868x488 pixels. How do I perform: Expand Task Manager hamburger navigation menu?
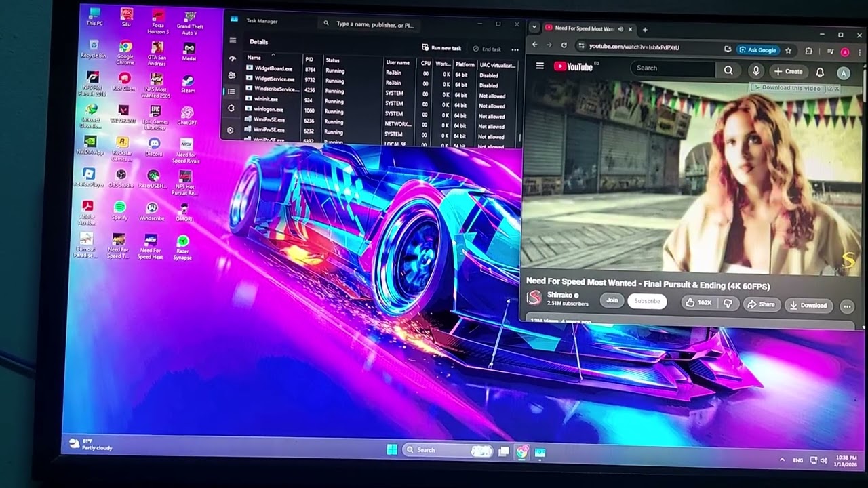point(233,40)
